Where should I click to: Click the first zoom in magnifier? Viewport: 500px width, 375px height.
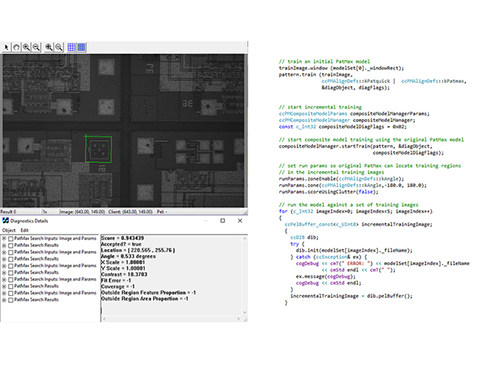click(26, 47)
